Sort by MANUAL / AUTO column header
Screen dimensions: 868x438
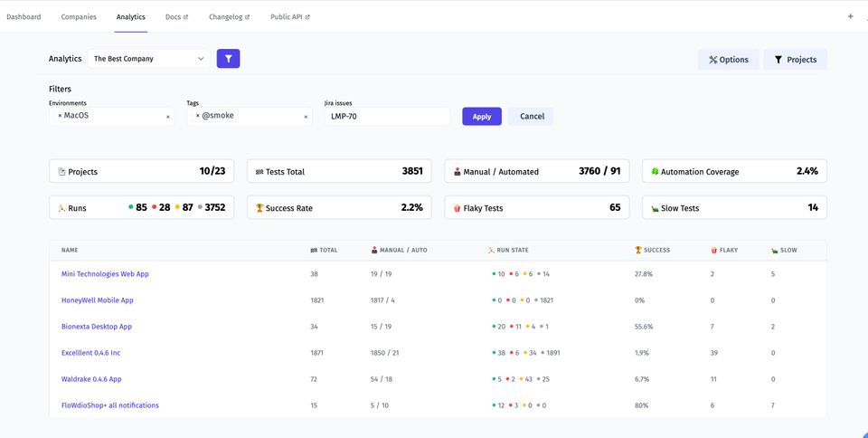(399, 251)
